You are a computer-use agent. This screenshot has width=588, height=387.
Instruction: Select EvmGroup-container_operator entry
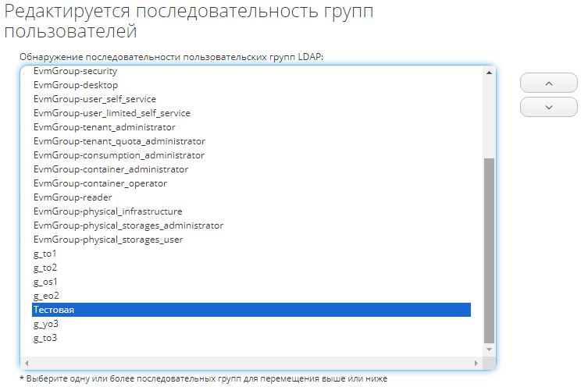[x=100, y=183]
